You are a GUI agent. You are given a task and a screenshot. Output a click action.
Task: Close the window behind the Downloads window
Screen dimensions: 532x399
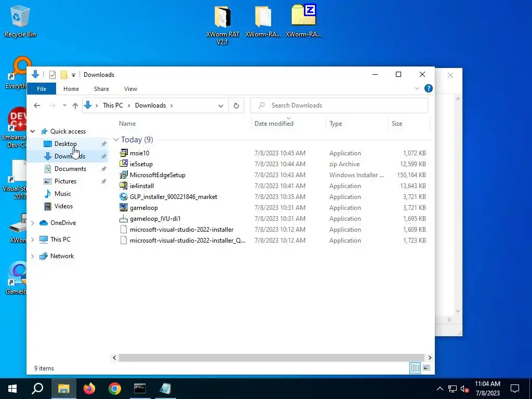pos(450,75)
